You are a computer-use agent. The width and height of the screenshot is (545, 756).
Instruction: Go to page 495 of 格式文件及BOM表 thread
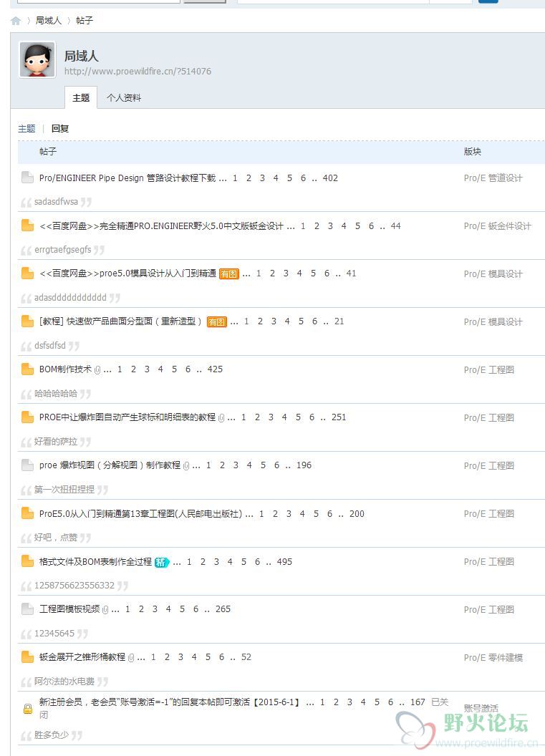(284, 562)
